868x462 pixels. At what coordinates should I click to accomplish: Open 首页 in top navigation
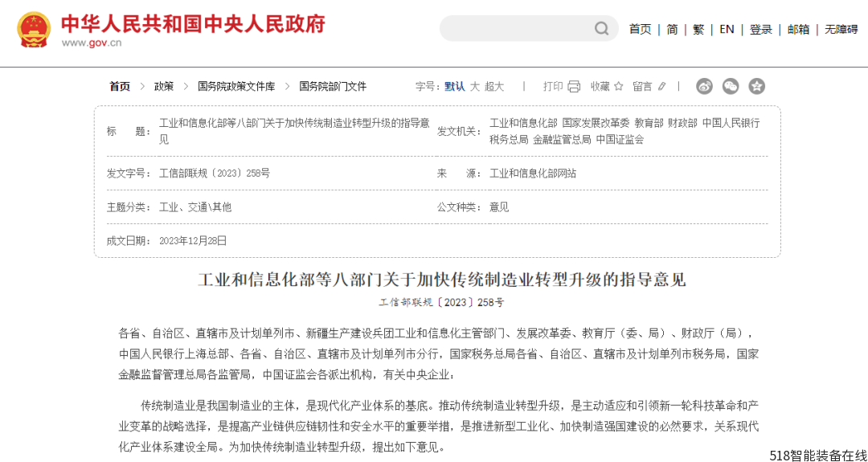click(x=640, y=29)
